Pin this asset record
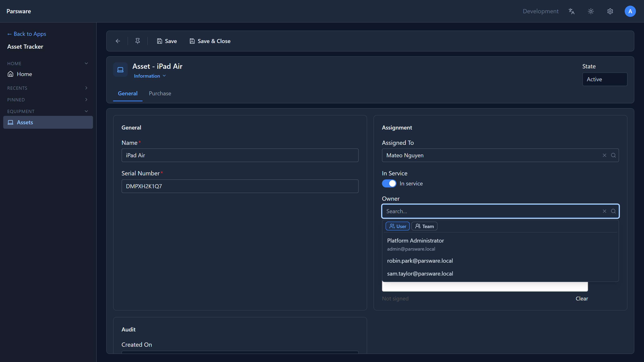This screenshot has height=362, width=644. pos(137,41)
